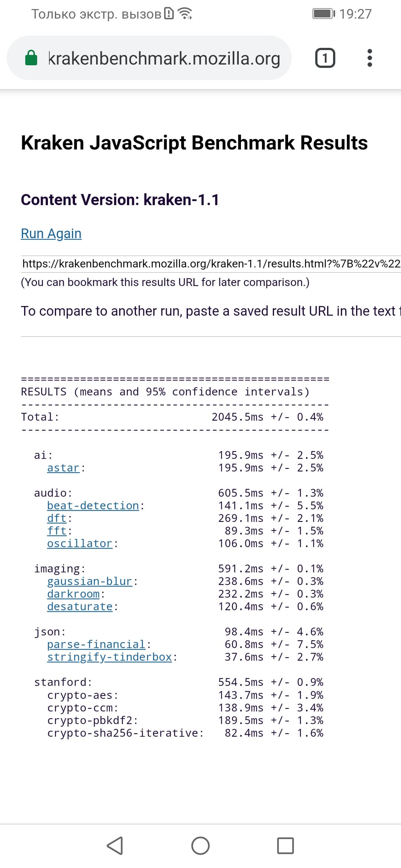Tap the address bar URL text
The width and height of the screenshot is (401, 868).
coord(164,58)
